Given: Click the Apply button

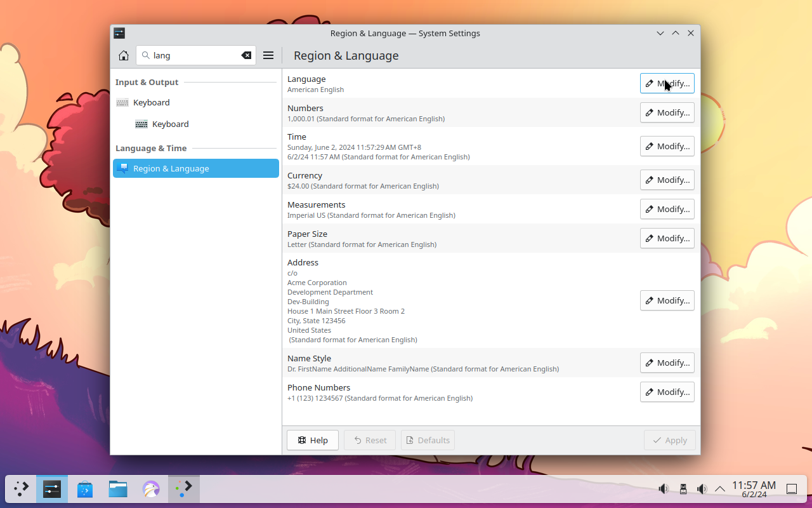Looking at the screenshot, I should pos(670,440).
